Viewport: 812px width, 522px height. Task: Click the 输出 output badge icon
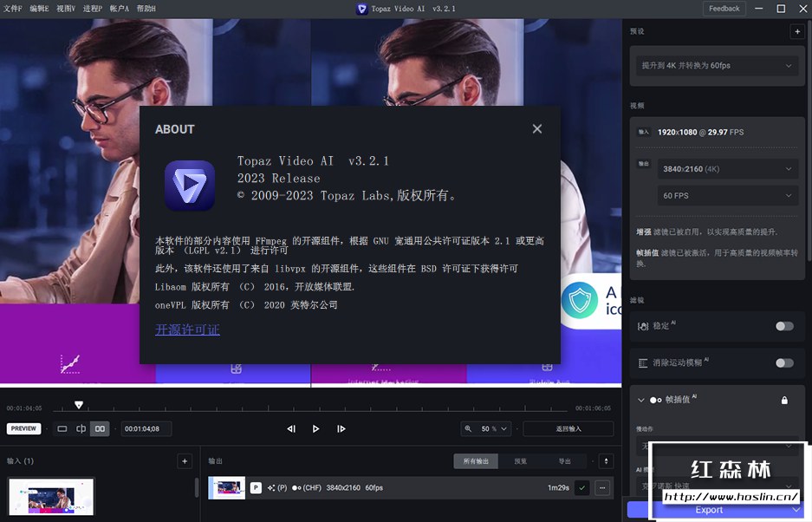pyautogui.click(x=643, y=164)
